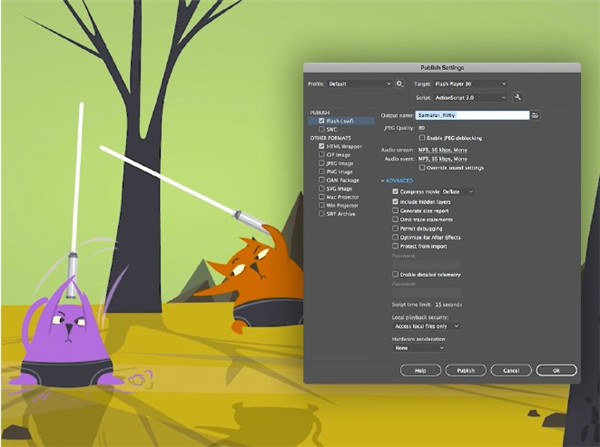Collapse the ADVANCED section
The height and width of the screenshot is (447, 600).
point(397,180)
